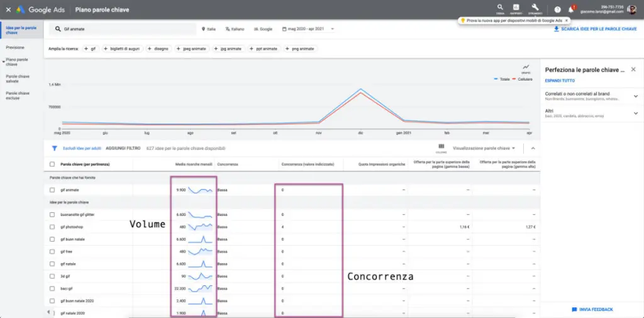Select 'Idee per le parole chiave' tab
The height and width of the screenshot is (318, 644).
coord(21,30)
